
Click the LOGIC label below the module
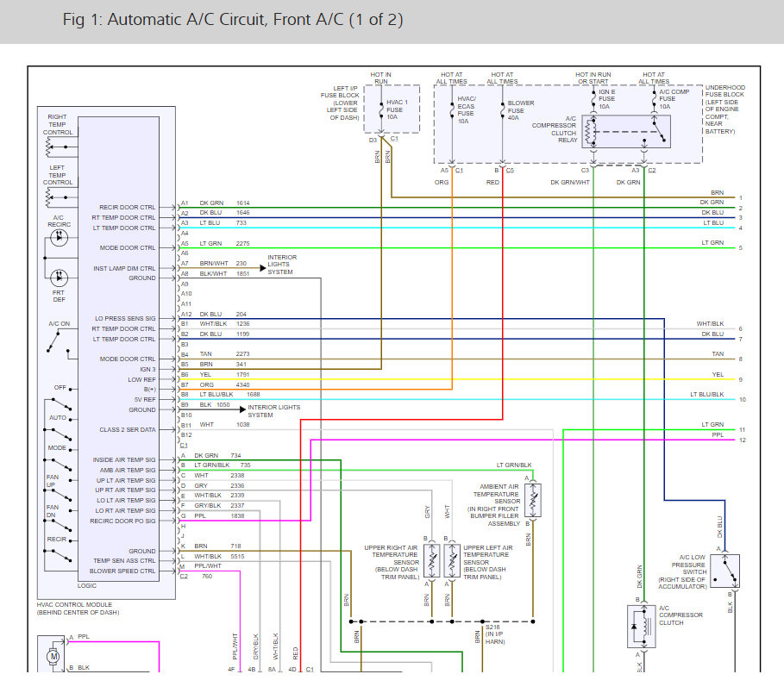87,585
